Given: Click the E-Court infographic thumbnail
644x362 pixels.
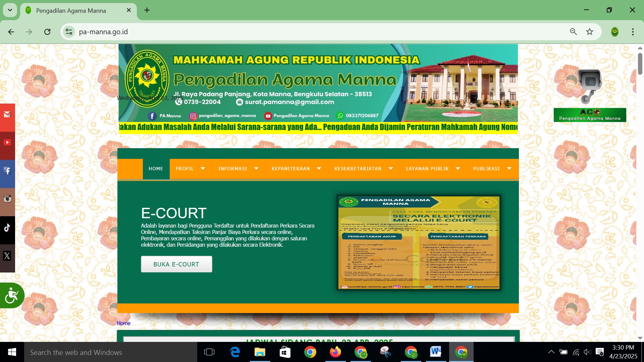Looking at the screenshot, I should click(x=419, y=242).
